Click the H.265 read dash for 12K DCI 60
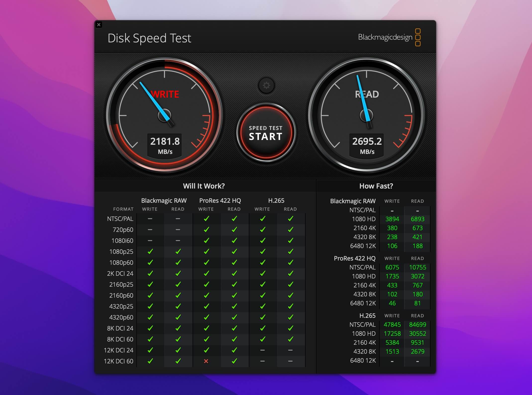 [290, 361]
